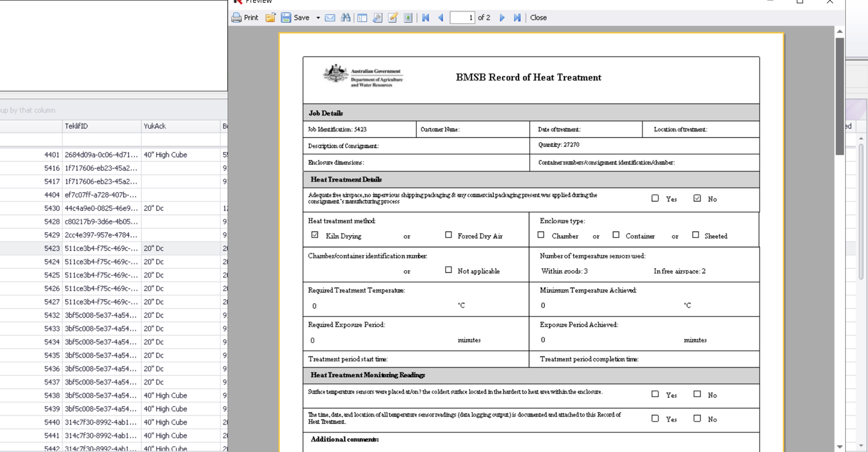Image resolution: width=868 pixels, height=452 pixels.
Task: Click TeklifID cell in row 4404
Action: click(x=102, y=195)
